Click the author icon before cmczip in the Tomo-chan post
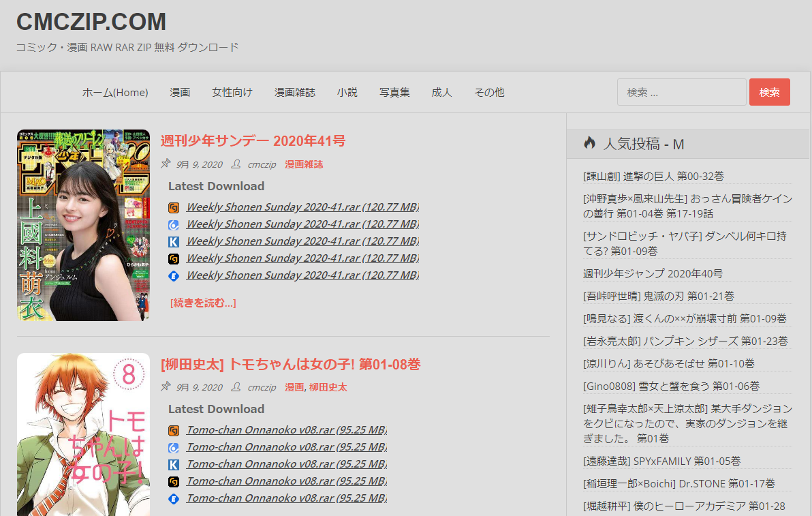The width and height of the screenshot is (812, 516). [236, 386]
